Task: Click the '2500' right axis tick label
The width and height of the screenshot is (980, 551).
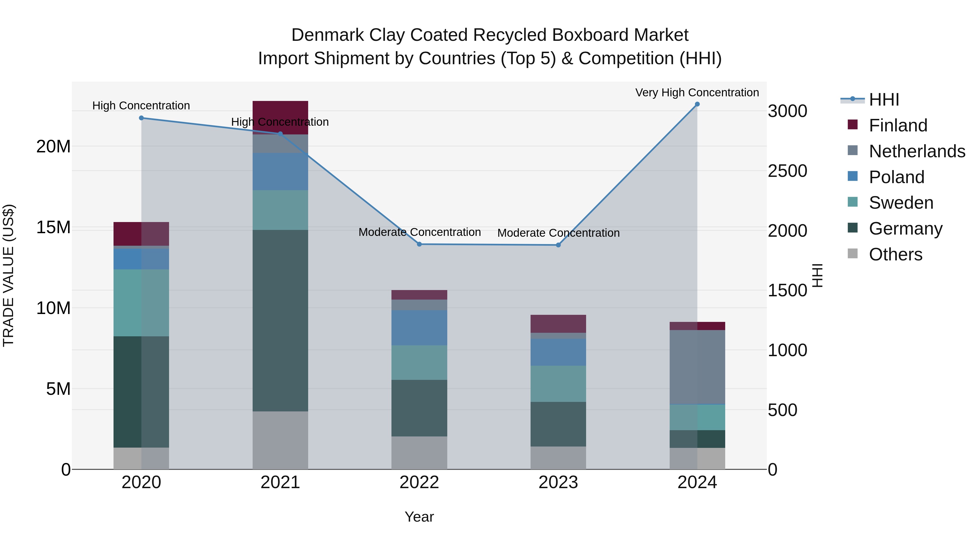Action: click(x=788, y=171)
